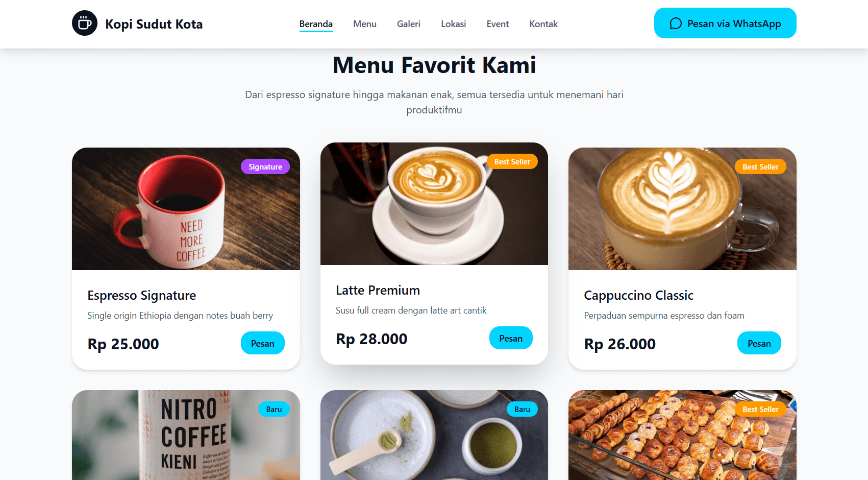This screenshot has height=480, width=868.
Task: Open the Beranda nav tab
Action: (316, 24)
